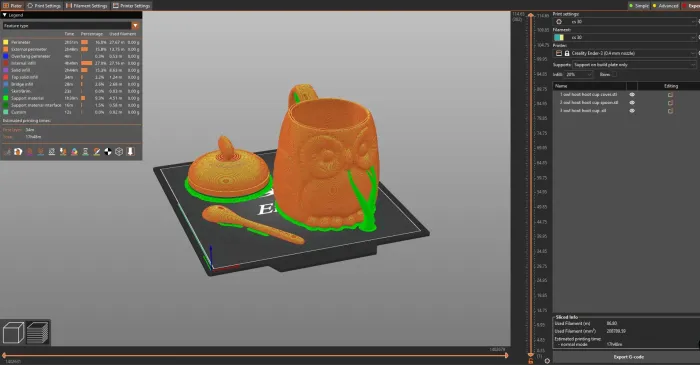The width and height of the screenshot is (700, 365).
Task: Click the Export G-code button
Action: [628, 357]
